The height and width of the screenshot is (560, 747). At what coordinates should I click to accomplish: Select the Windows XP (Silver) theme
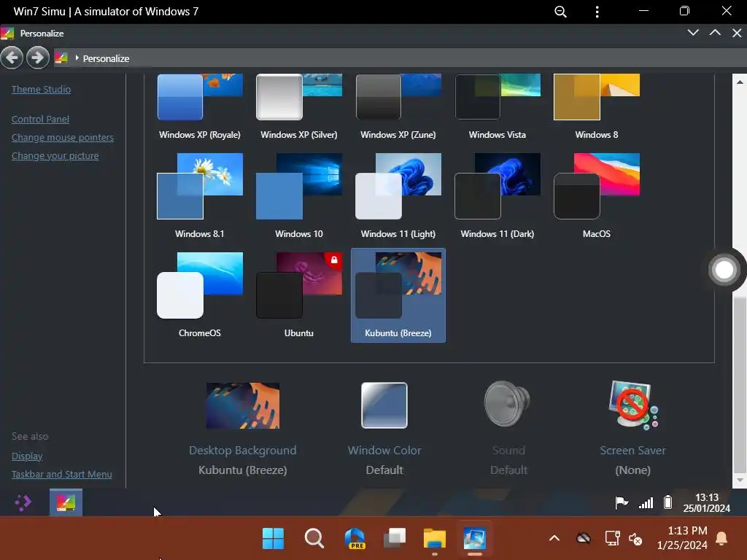(298, 107)
